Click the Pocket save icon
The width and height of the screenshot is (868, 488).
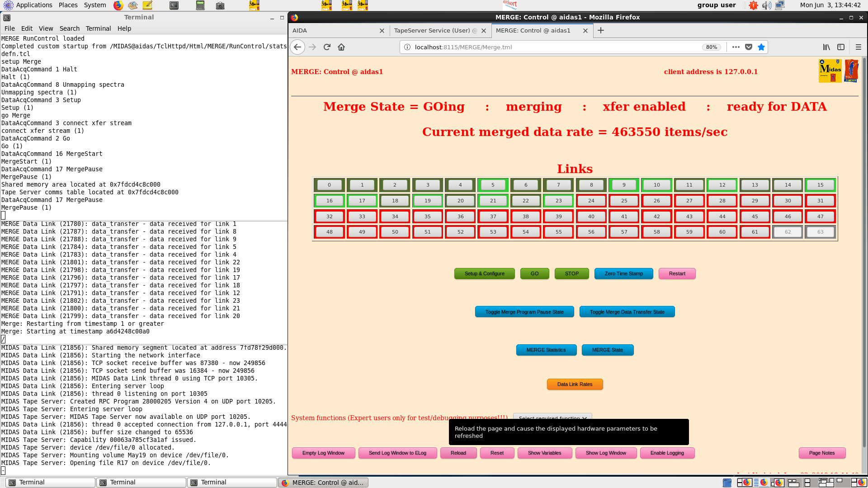(x=749, y=47)
